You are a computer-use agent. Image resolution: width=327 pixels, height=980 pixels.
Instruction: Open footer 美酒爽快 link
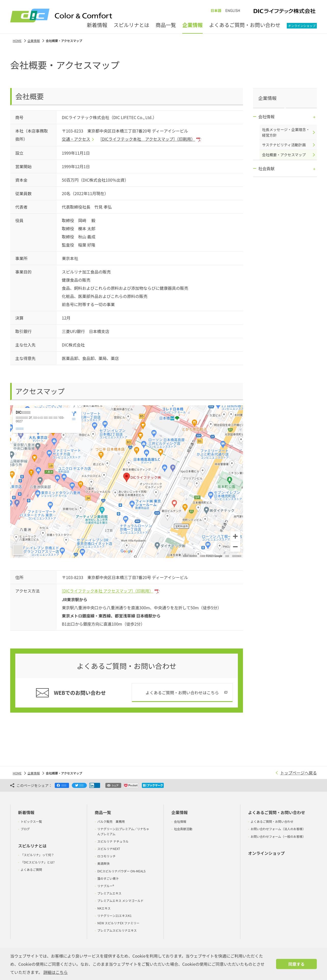click(x=103, y=863)
